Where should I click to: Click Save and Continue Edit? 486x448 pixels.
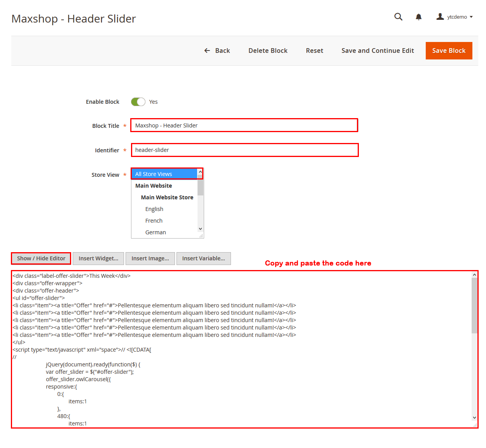[378, 51]
